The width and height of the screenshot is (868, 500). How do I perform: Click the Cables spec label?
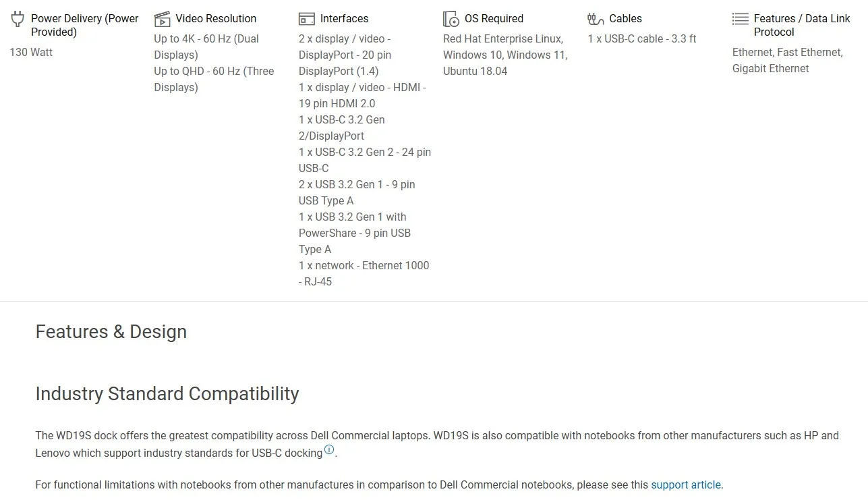(625, 18)
